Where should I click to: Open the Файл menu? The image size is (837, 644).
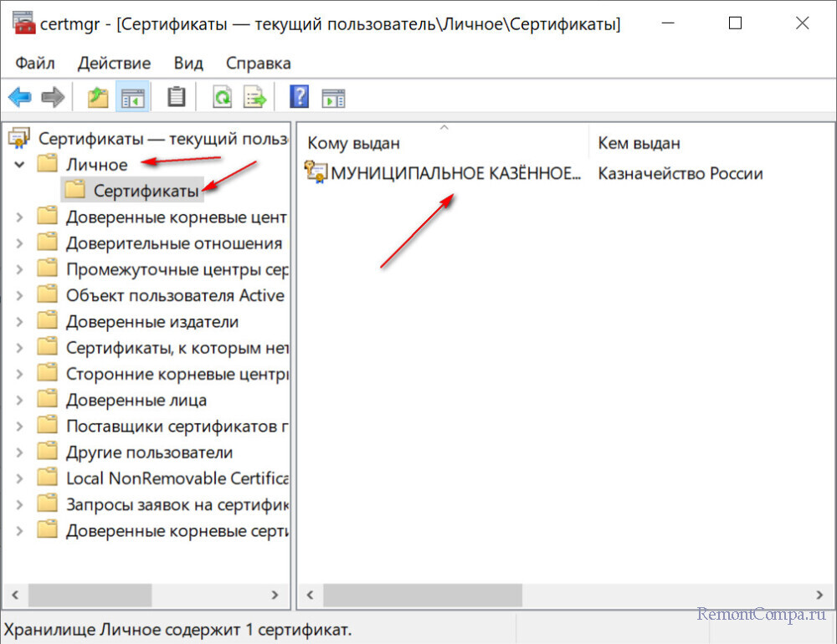(34, 63)
